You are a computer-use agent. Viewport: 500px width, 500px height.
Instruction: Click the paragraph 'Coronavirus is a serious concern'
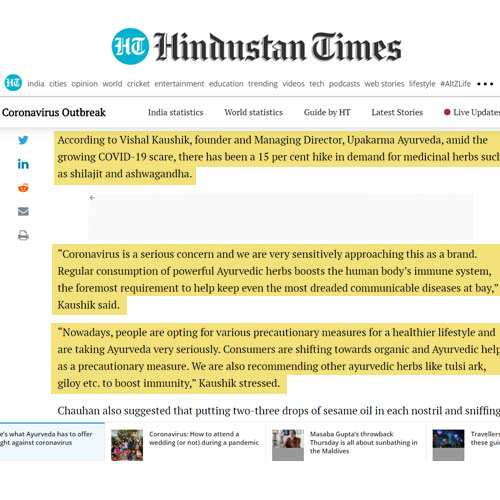277,279
